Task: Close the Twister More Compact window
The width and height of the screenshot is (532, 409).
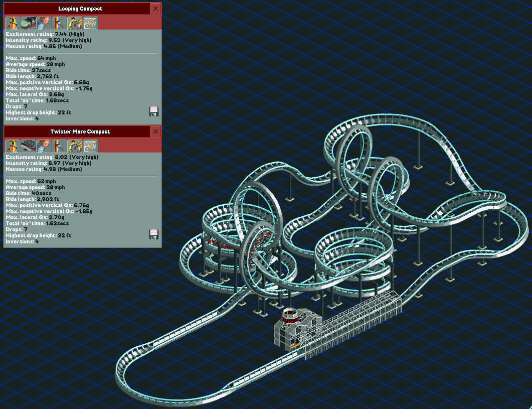Action: [x=156, y=132]
